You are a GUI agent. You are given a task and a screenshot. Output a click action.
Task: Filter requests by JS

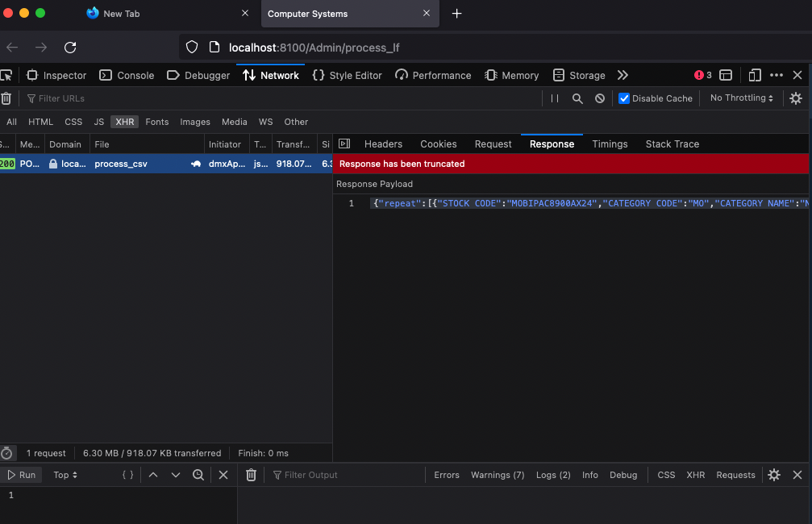click(99, 123)
